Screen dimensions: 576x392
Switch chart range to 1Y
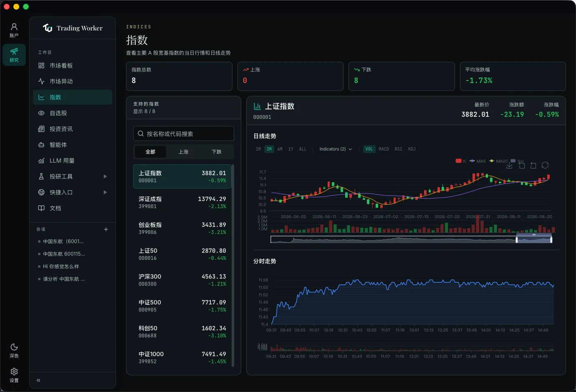[291, 149]
